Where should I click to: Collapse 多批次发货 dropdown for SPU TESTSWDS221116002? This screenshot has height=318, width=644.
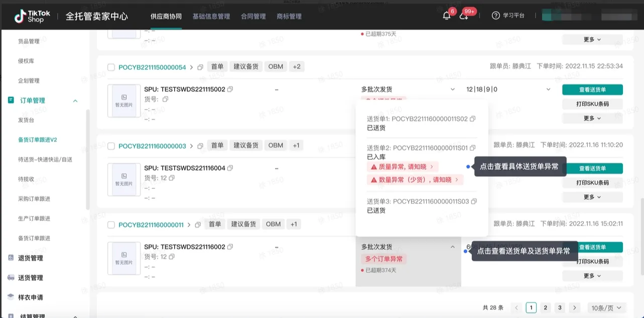tap(452, 247)
